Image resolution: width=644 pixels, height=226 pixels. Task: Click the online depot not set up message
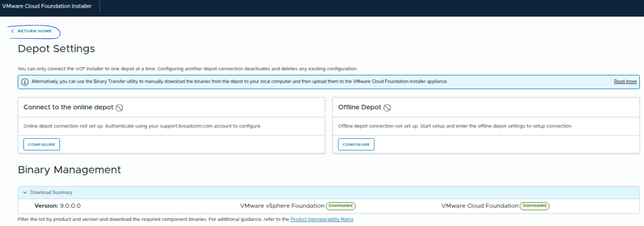point(142,126)
